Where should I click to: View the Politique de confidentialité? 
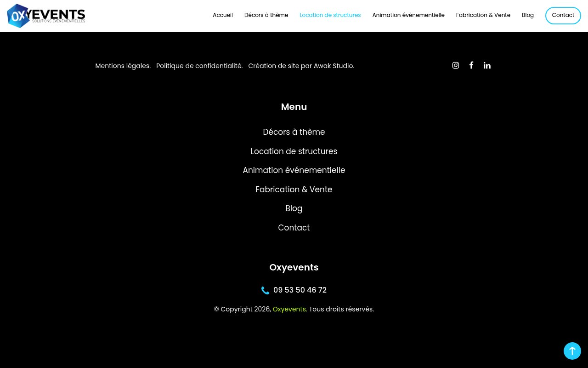[x=199, y=66]
